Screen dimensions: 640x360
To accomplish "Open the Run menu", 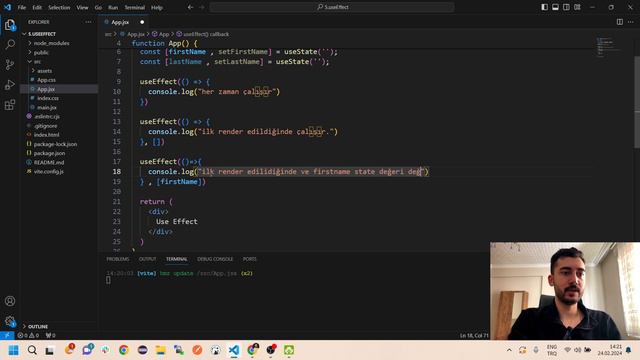I will 113,7.
